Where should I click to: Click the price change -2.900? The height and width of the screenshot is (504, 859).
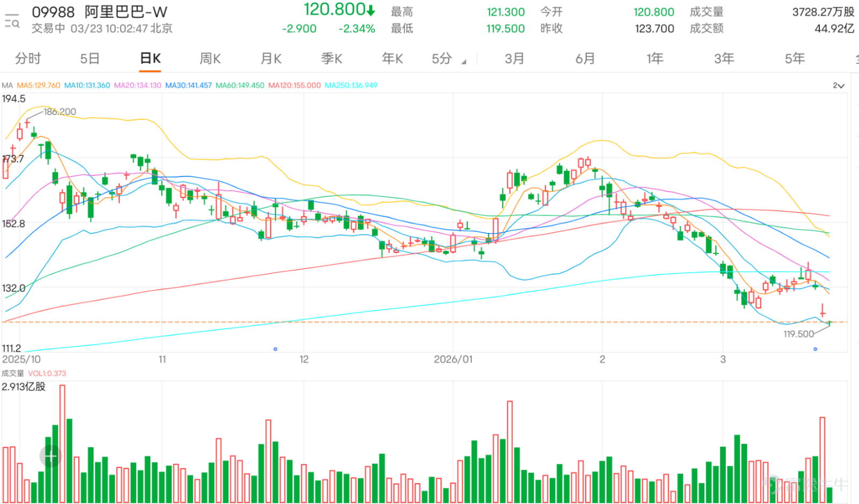pos(299,29)
